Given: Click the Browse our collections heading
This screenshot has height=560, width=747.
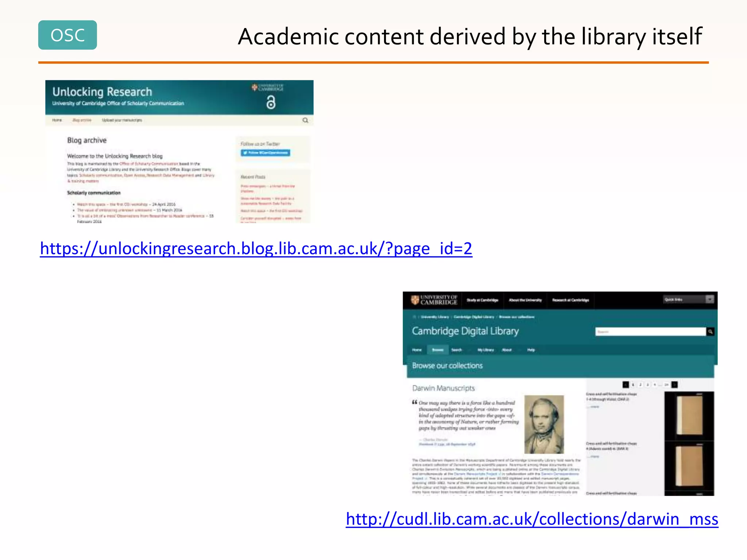Looking at the screenshot, I should (448, 366).
